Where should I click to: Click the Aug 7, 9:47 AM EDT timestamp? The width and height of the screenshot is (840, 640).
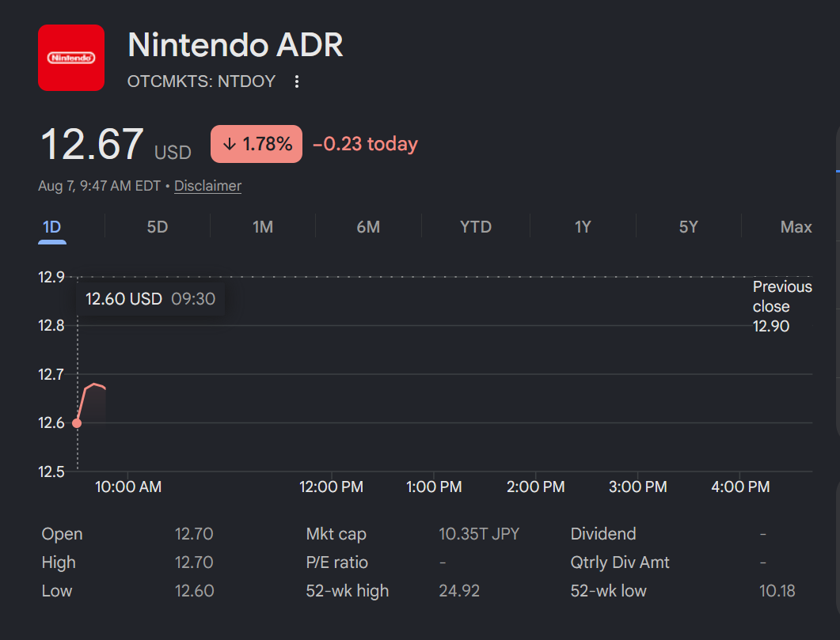100,186
